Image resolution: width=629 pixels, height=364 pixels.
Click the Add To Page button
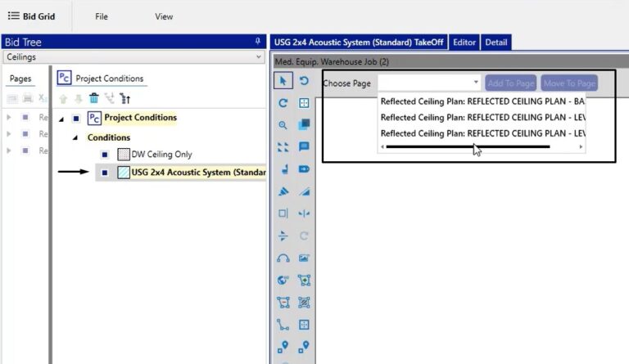click(511, 83)
